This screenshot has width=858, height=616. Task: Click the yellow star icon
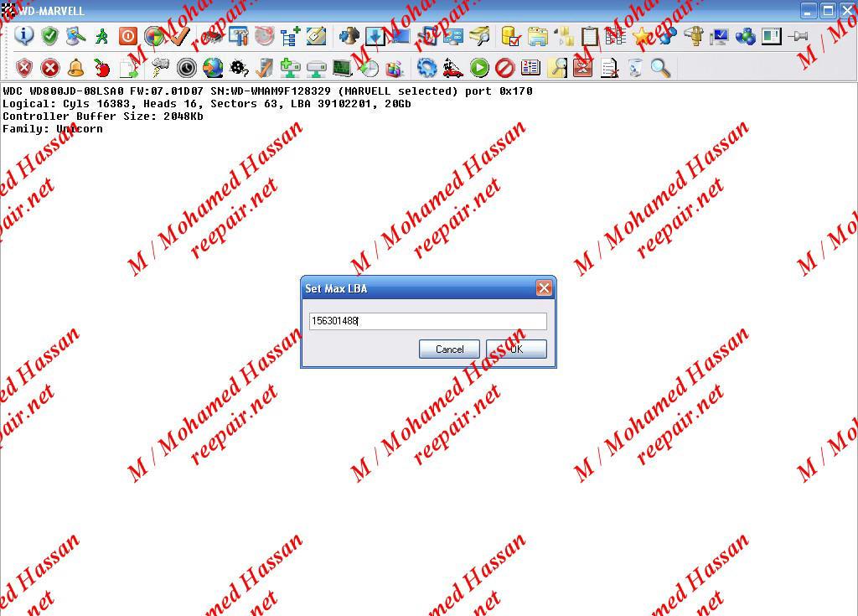(642, 36)
